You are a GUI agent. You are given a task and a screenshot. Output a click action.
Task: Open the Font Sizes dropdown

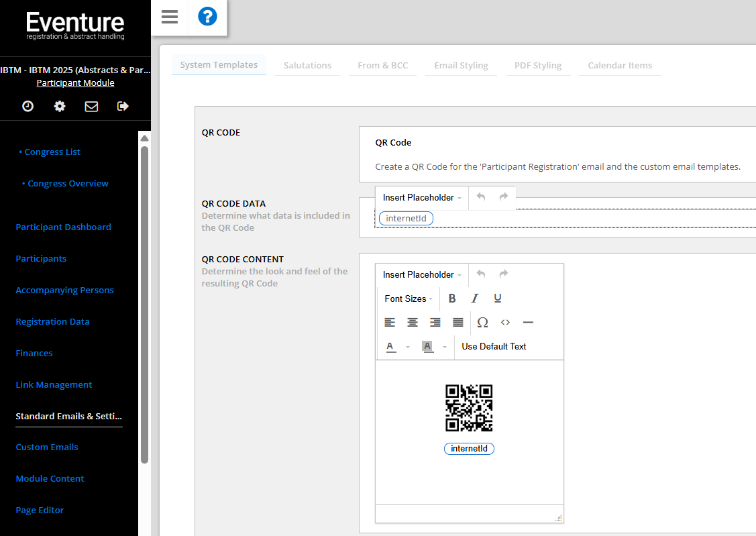pyautogui.click(x=409, y=299)
